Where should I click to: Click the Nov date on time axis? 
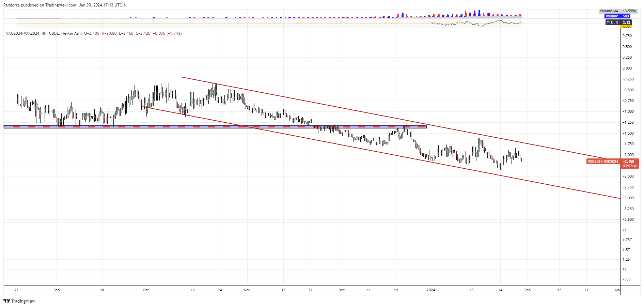247,290
